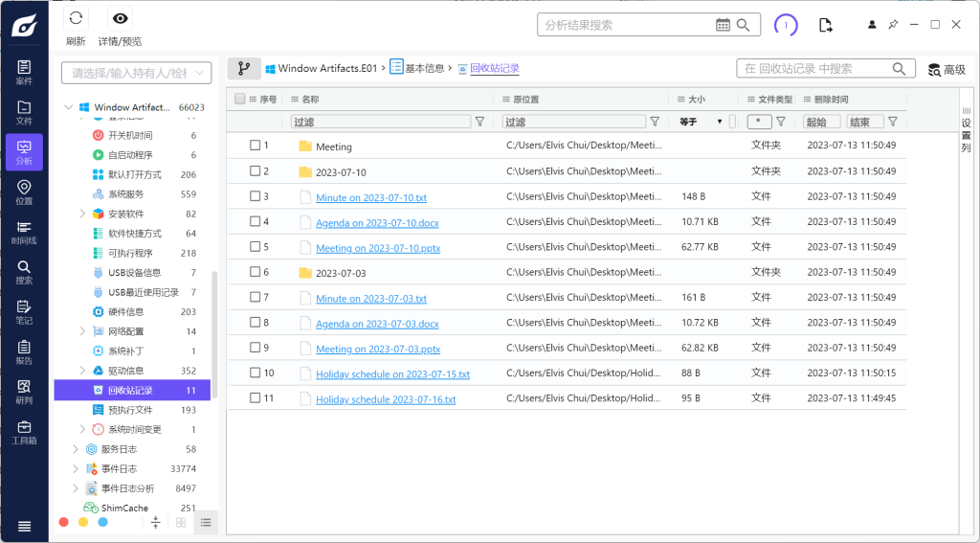The image size is (980, 543).
Task: Click the 高级 advanced search button
Action: tap(947, 69)
